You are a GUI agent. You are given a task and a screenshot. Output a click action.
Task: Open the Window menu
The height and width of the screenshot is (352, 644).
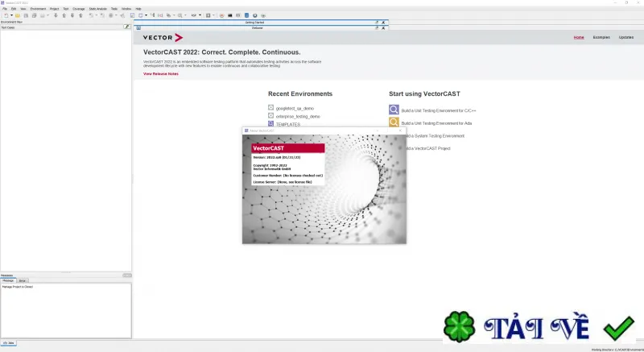pos(126,9)
